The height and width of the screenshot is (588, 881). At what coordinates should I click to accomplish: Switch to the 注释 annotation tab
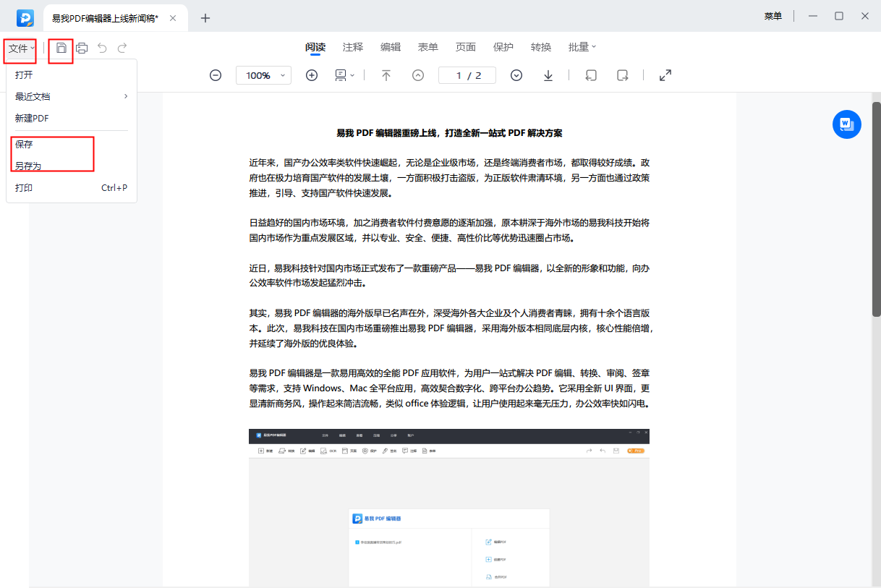pyautogui.click(x=353, y=47)
